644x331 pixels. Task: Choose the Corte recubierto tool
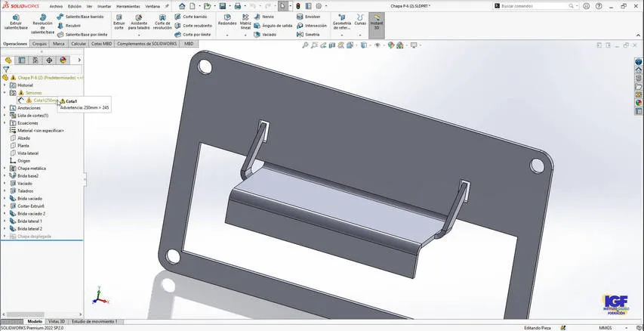[193, 26]
